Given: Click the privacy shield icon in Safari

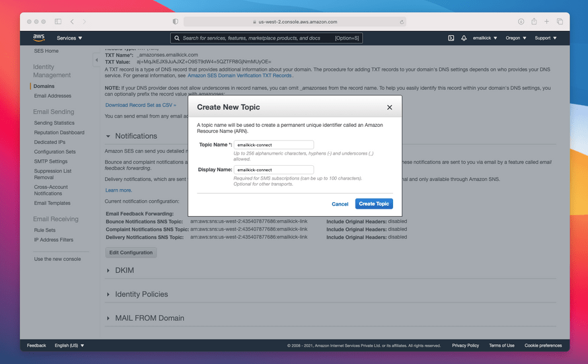Looking at the screenshot, I should coord(175,22).
